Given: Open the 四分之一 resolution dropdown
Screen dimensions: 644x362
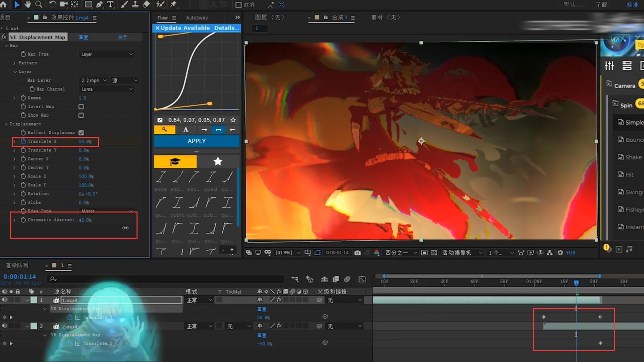Looking at the screenshot, I should (x=401, y=253).
